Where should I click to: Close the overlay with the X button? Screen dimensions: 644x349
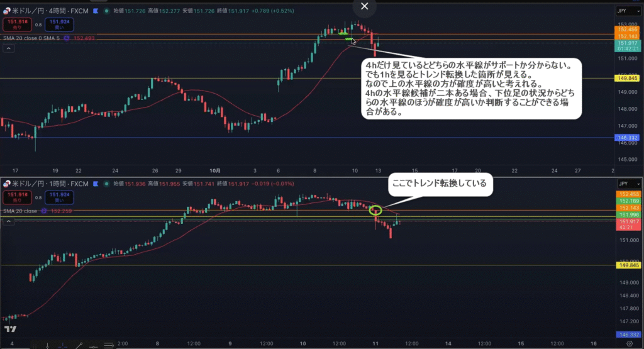[x=364, y=6]
